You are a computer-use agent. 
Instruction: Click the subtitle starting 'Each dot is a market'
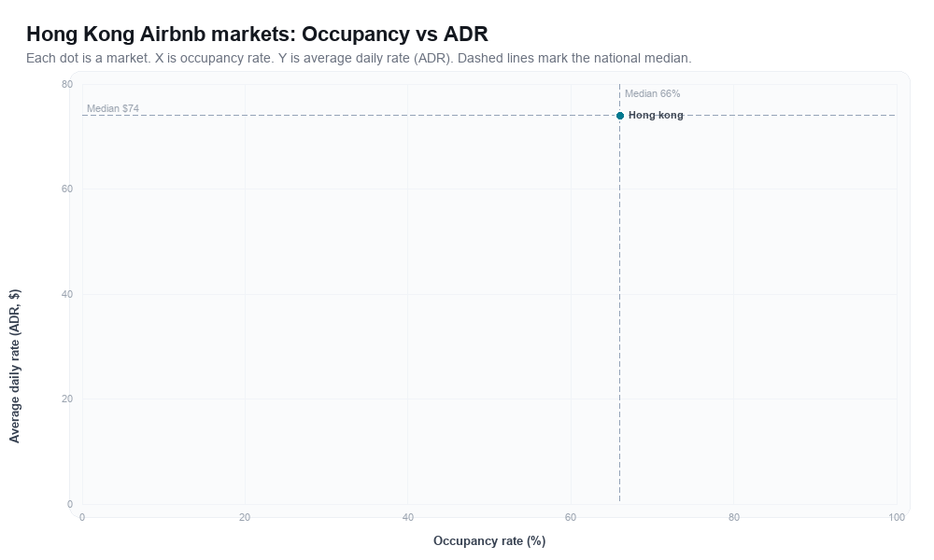coord(359,58)
